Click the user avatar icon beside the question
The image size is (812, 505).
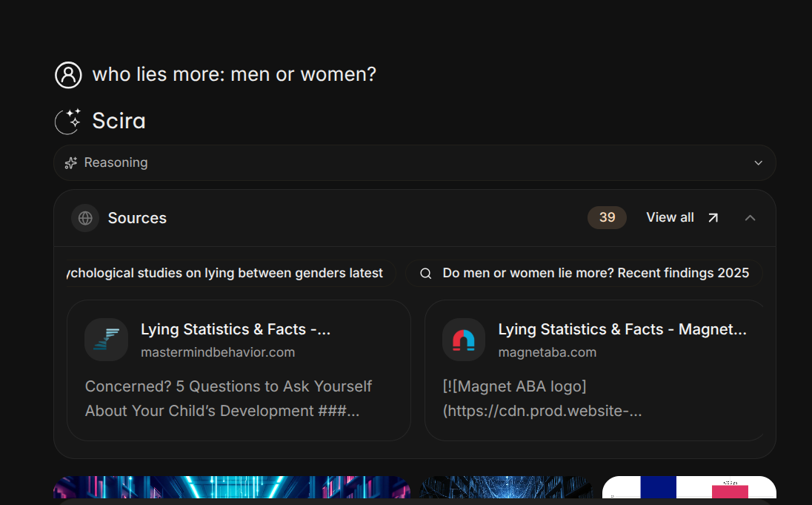(68, 75)
